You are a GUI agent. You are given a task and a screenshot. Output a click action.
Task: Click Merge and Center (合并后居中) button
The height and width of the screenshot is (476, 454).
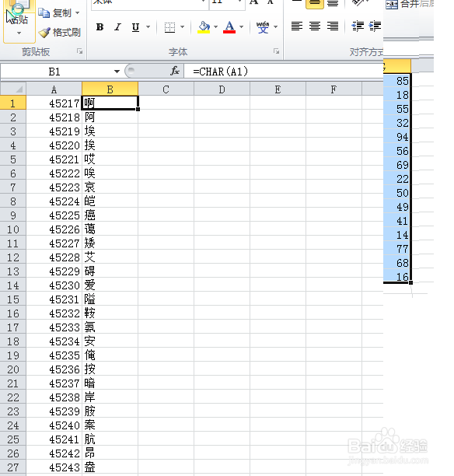409,4
